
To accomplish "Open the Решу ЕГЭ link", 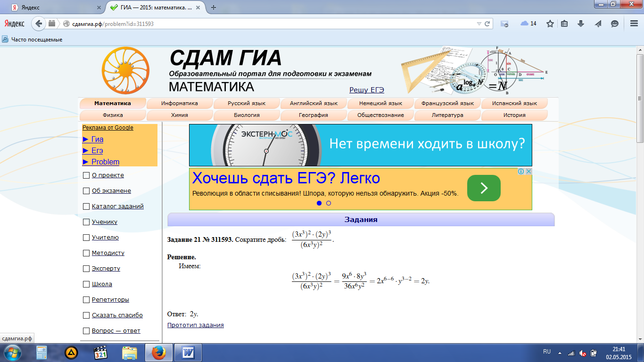I will (x=367, y=90).
